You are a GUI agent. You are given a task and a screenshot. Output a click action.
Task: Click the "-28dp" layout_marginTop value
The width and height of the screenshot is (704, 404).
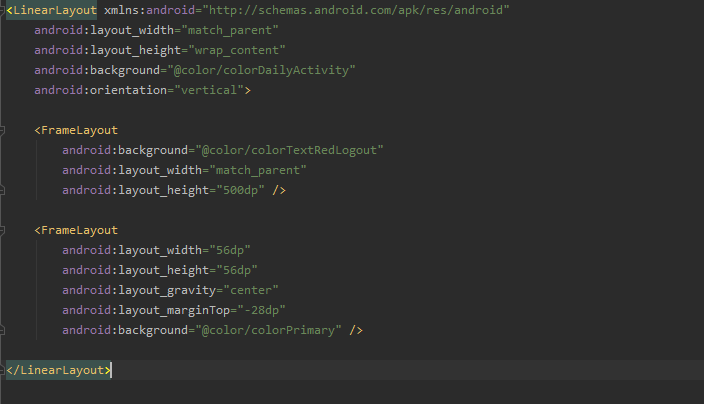pos(261,310)
